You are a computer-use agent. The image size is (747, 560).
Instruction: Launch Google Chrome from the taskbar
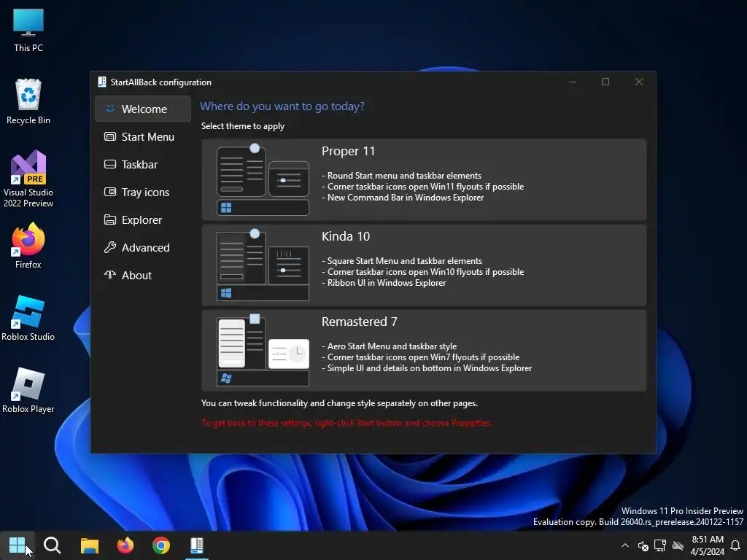click(x=161, y=545)
